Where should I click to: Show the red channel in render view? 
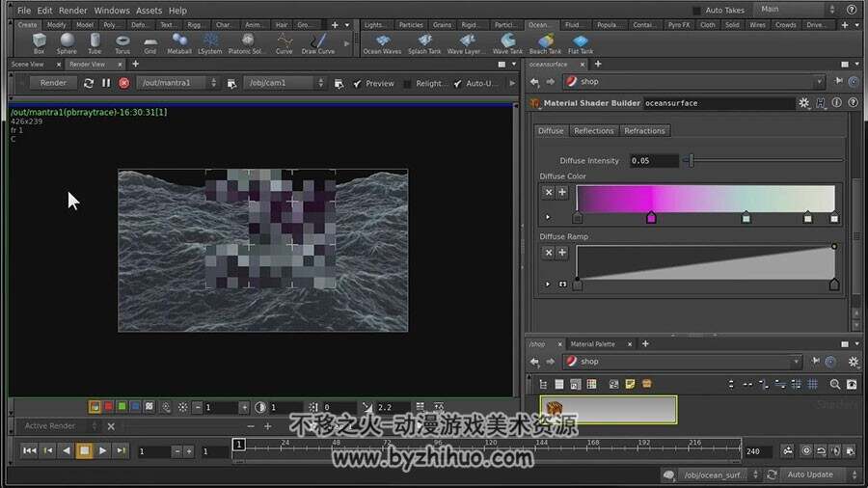108,407
